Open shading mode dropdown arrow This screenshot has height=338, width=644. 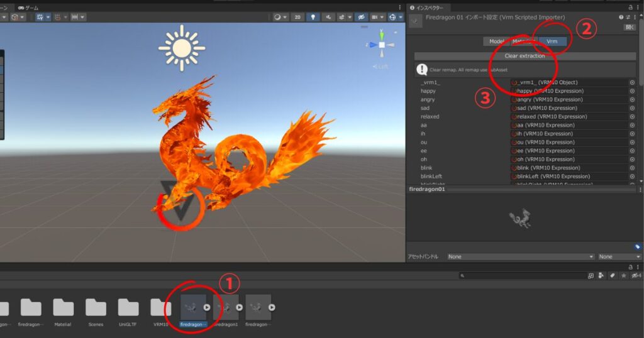click(285, 17)
